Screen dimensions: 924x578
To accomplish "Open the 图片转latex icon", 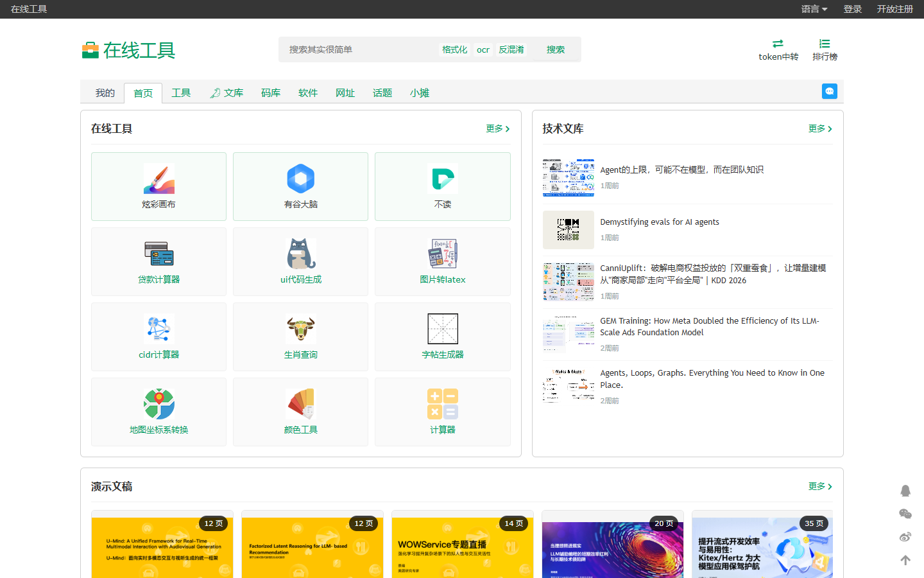I will tap(443, 254).
